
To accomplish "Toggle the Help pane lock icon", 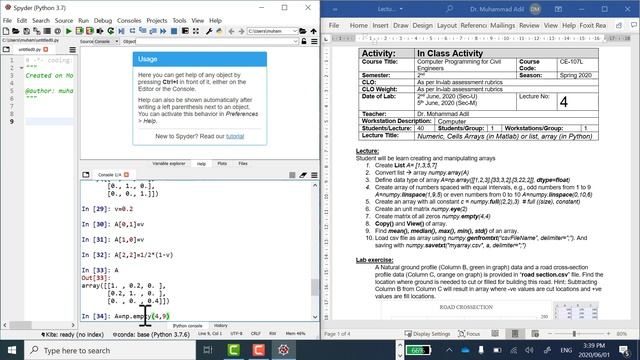I will point(304,41).
